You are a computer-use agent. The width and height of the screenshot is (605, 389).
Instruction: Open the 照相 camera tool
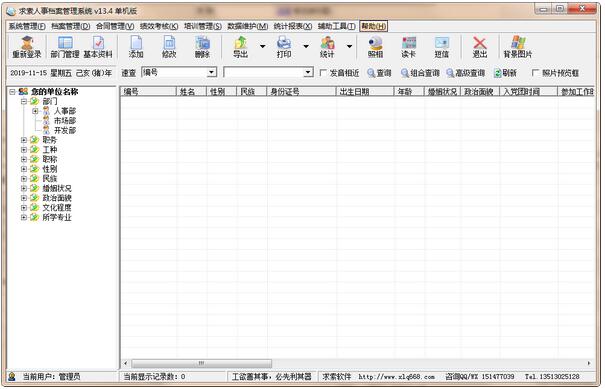click(375, 47)
